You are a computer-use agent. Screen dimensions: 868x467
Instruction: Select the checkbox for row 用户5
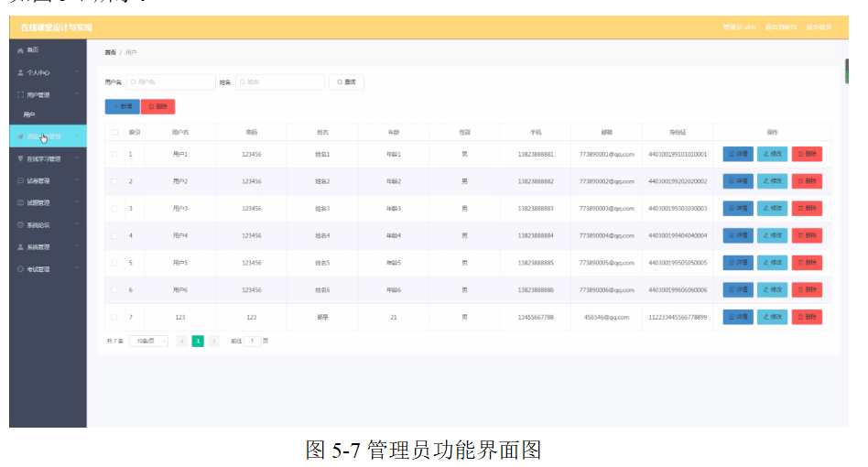point(114,263)
